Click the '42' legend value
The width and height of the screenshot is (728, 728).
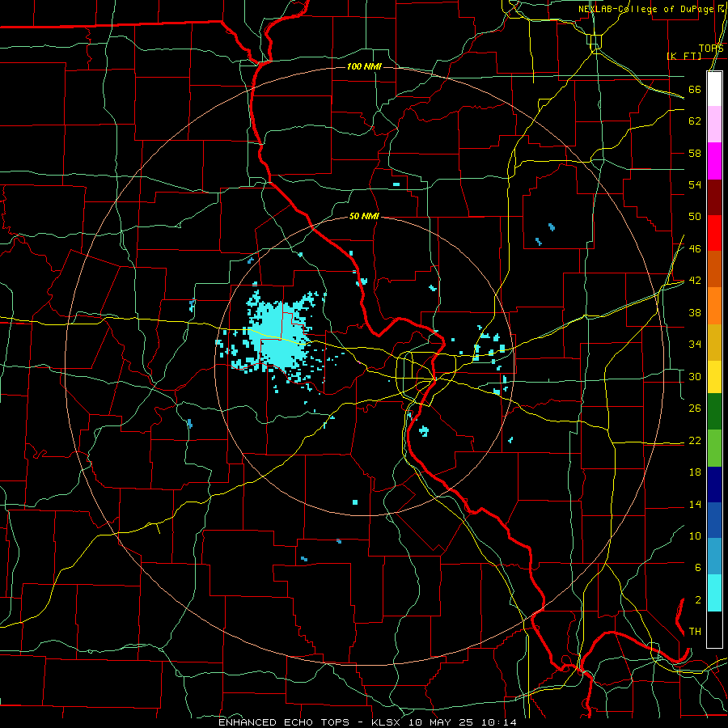tap(695, 281)
